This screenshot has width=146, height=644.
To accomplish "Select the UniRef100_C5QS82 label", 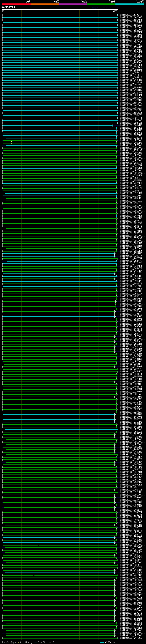I will point(131,276).
